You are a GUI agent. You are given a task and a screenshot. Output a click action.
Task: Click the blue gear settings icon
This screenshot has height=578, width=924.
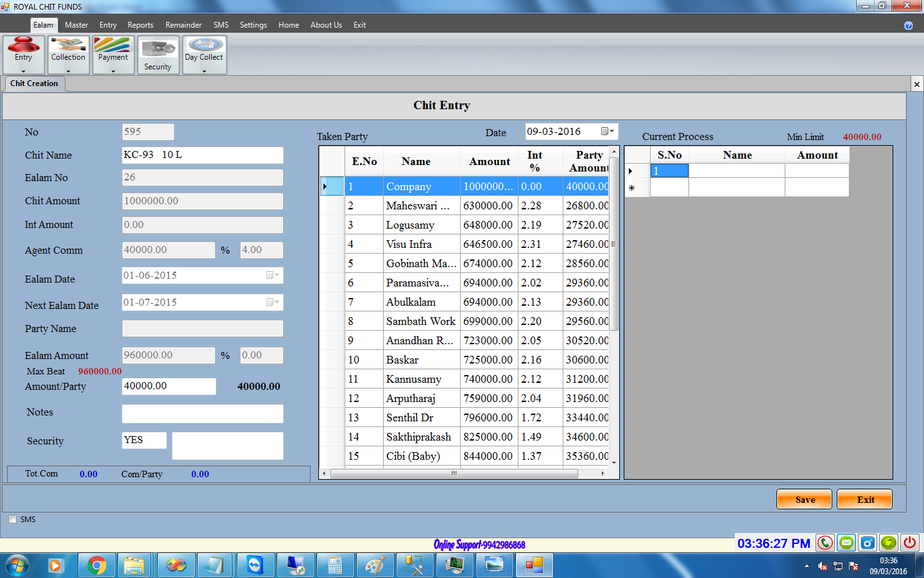tap(868, 543)
